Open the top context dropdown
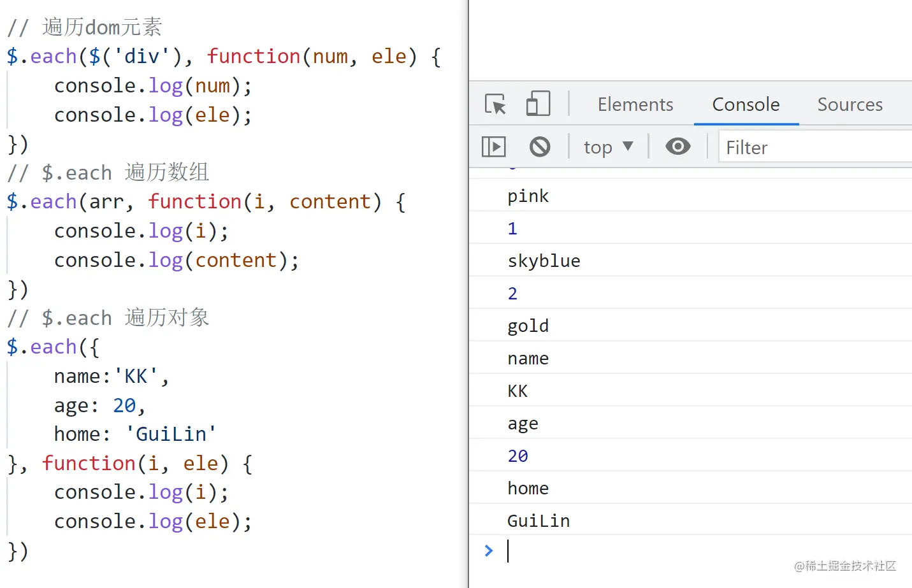 tap(608, 147)
